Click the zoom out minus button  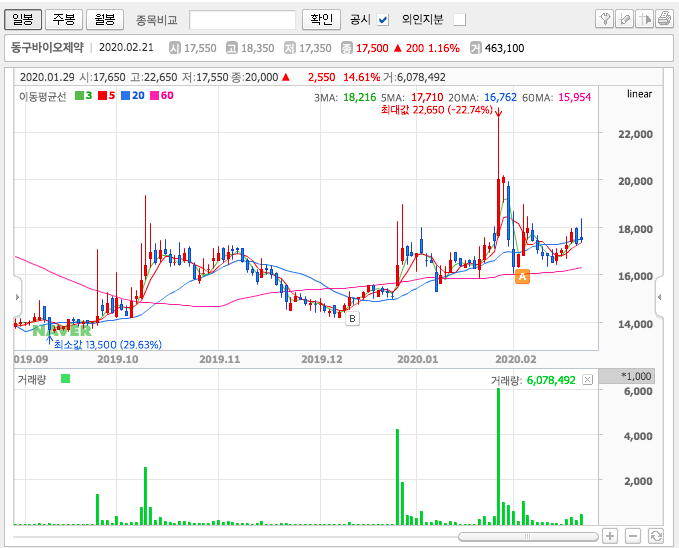click(x=633, y=536)
